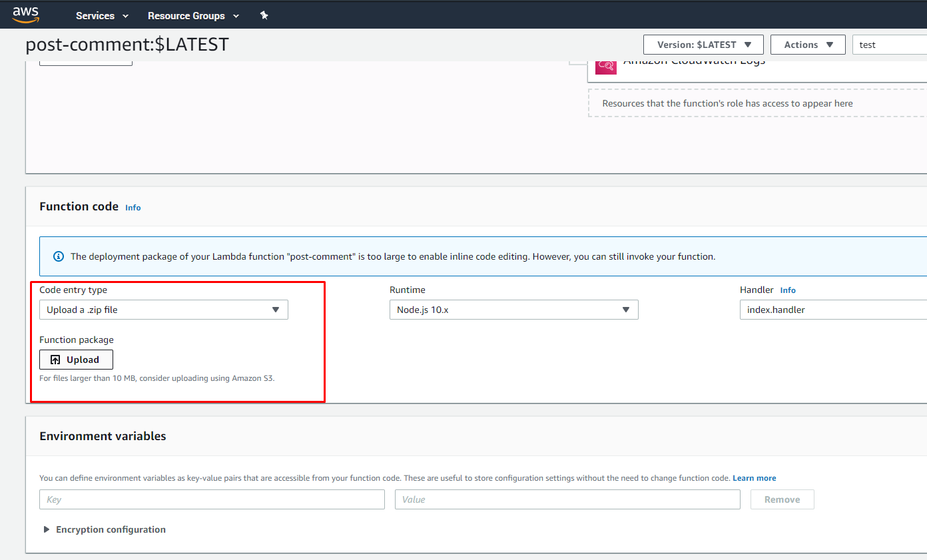Image resolution: width=927 pixels, height=560 pixels.
Task: Open the Code entry type dropdown
Action: click(x=164, y=310)
